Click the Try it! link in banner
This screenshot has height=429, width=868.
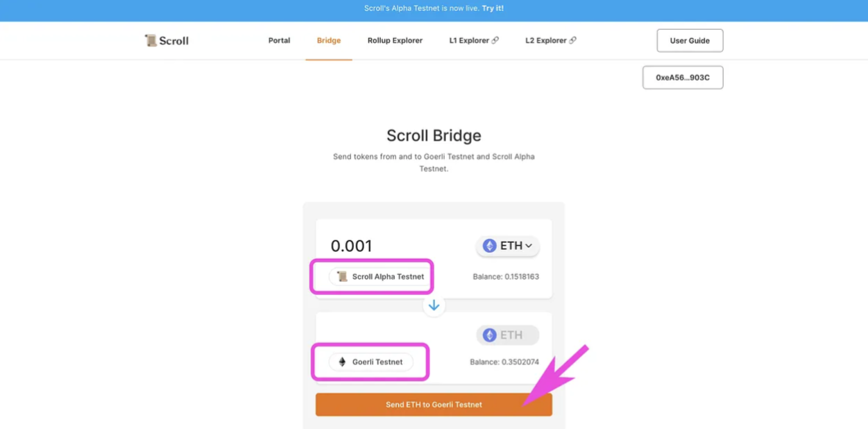coord(493,8)
